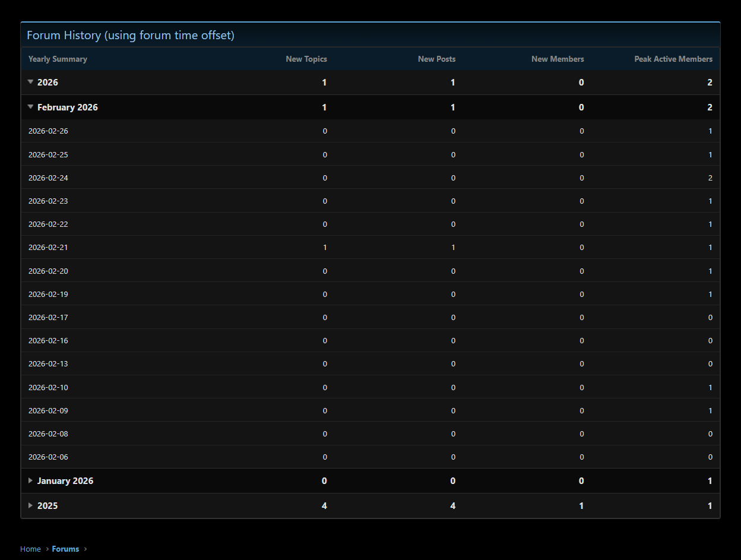This screenshot has width=741, height=560.
Task: Collapse the February 2026 month section
Action: point(31,107)
